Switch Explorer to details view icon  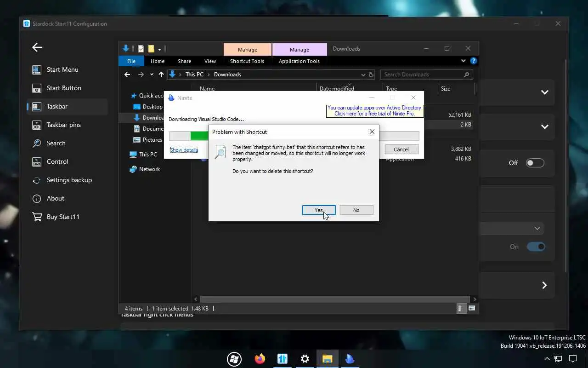[x=460, y=308]
